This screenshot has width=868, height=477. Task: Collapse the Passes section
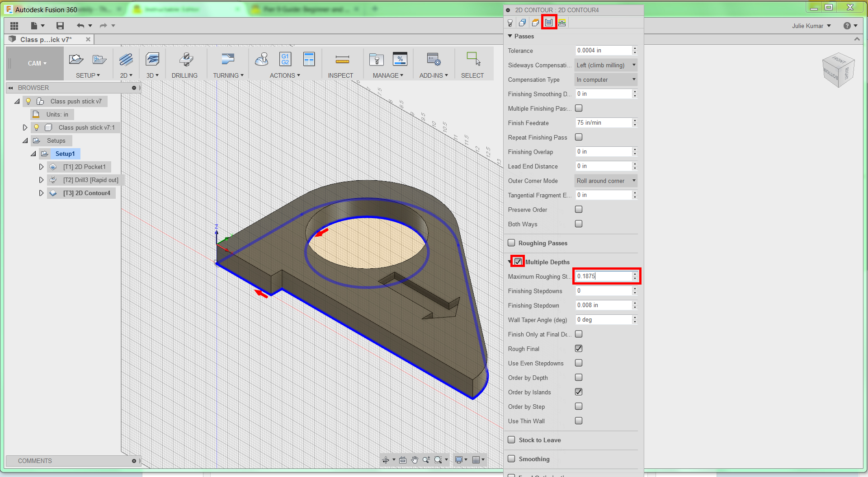pos(510,36)
